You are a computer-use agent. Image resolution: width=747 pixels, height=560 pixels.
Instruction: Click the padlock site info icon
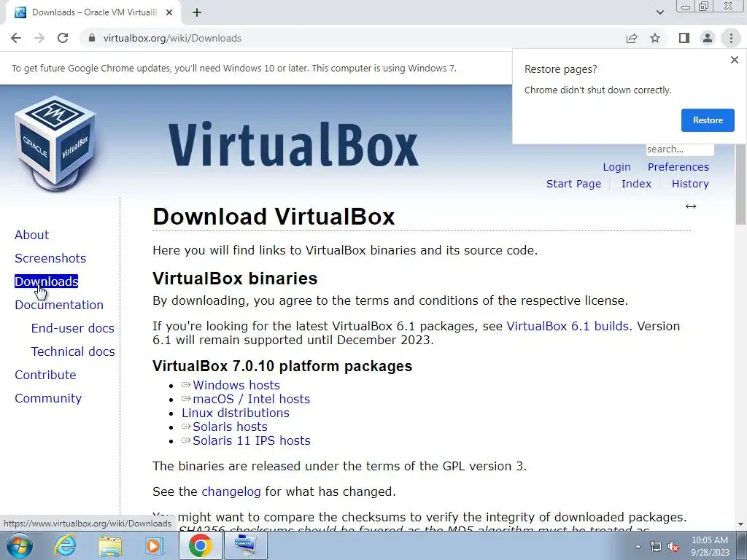pos(92,38)
